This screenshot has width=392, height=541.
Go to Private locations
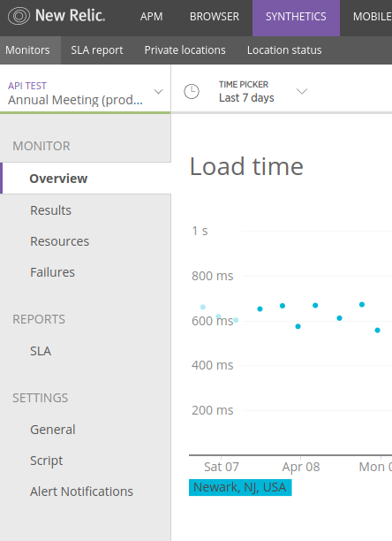(185, 50)
